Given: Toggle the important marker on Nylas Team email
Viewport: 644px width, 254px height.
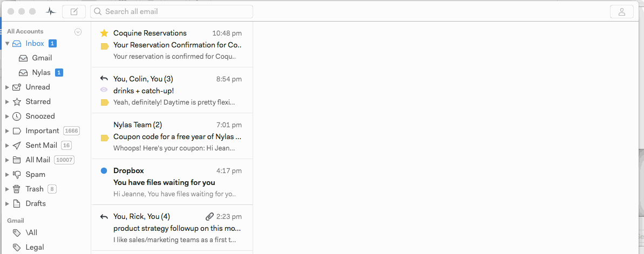Looking at the screenshot, I should coord(105,138).
